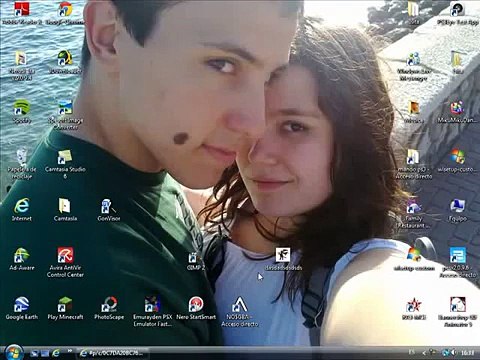Viewport: 480px width, 360px height.
Task: Open the Camtasia folder on desktop
Action: point(65,210)
